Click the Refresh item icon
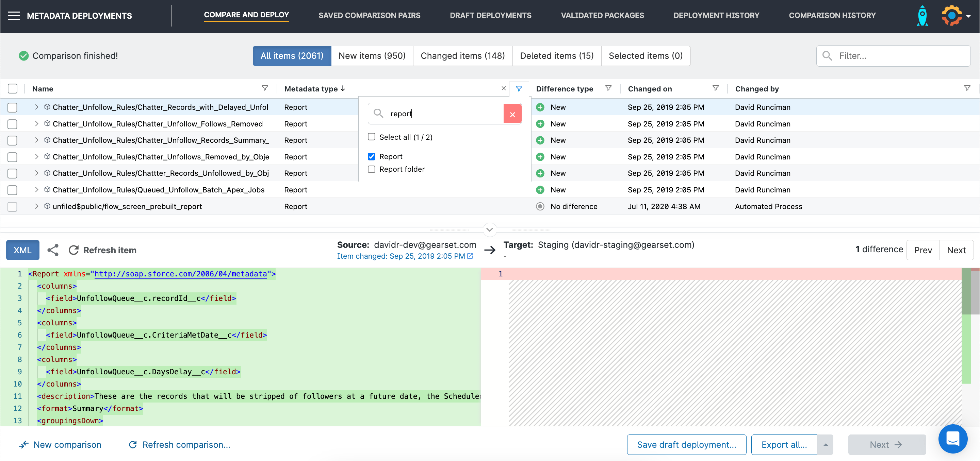This screenshot has height=461, width=980. click(73, 250)
